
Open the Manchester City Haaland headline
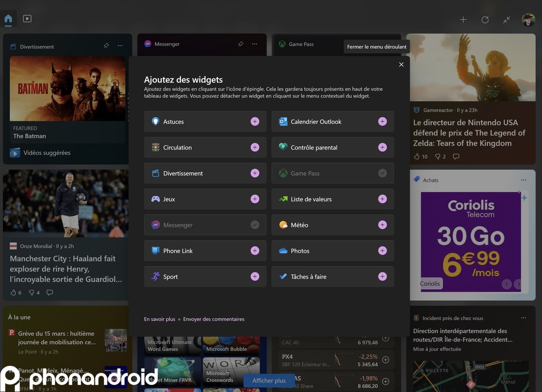click(x=66, y=269)
